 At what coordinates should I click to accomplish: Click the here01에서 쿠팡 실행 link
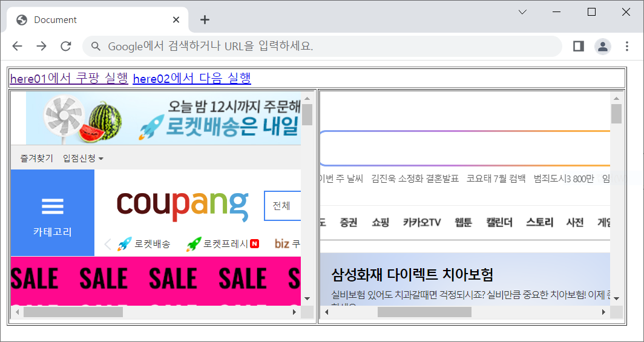tap(69, 78)
